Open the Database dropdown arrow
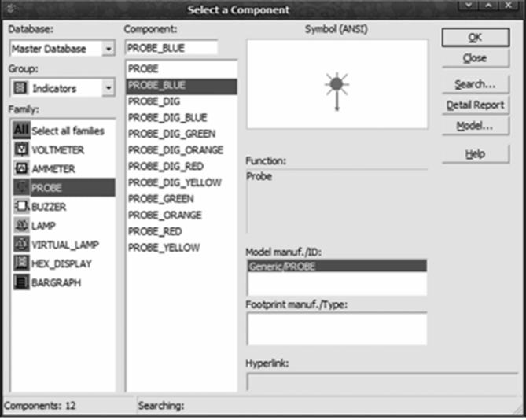 point(108,49)
